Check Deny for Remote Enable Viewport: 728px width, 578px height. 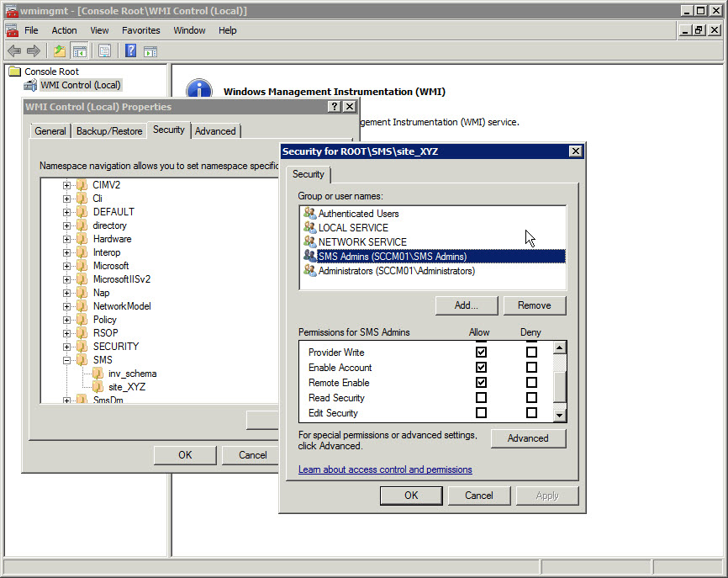tap(531, 383)
